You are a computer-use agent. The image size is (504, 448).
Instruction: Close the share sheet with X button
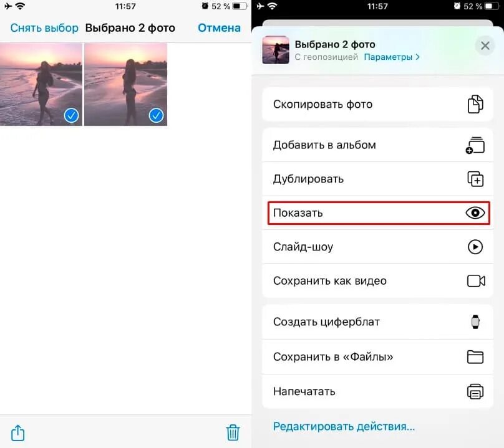point(485,45)
